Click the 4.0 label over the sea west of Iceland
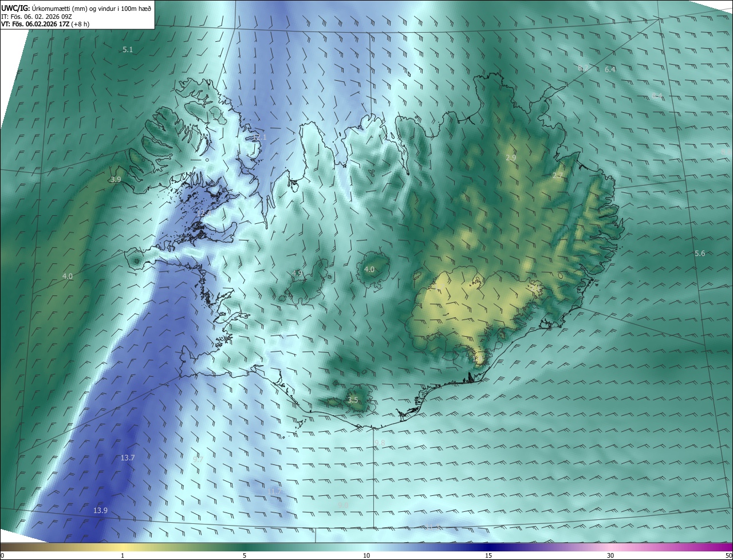Image resolution: width=733 pixels, height=560 pixels. tap(68, 277)
